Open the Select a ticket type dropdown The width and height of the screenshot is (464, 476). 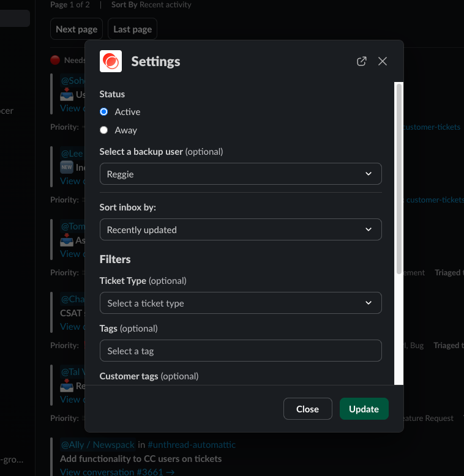[240, 303]
